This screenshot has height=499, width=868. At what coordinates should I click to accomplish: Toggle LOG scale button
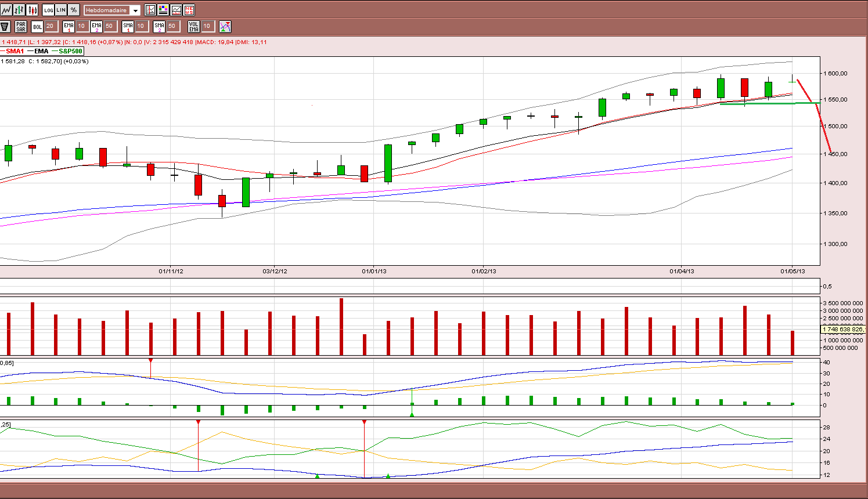[48, 10]
